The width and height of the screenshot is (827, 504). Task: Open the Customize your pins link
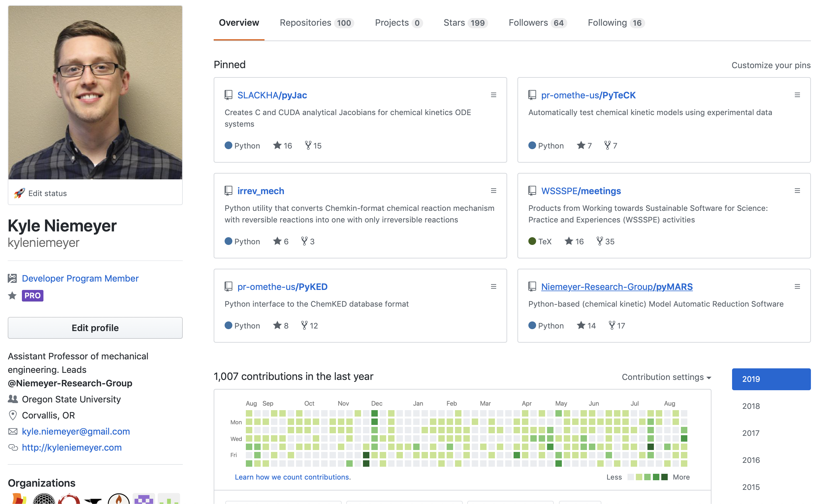coord(771,65)
